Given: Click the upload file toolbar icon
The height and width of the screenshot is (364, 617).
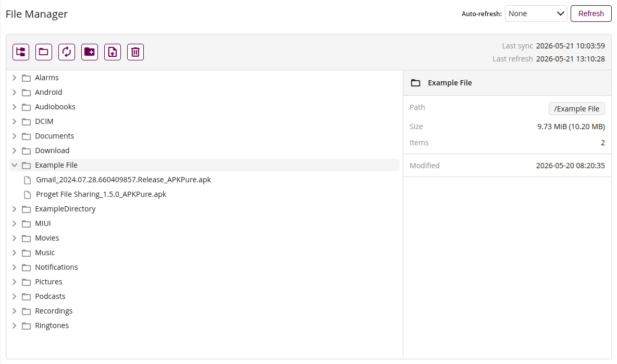Looking at the screenshot, I should coord(113,52).
